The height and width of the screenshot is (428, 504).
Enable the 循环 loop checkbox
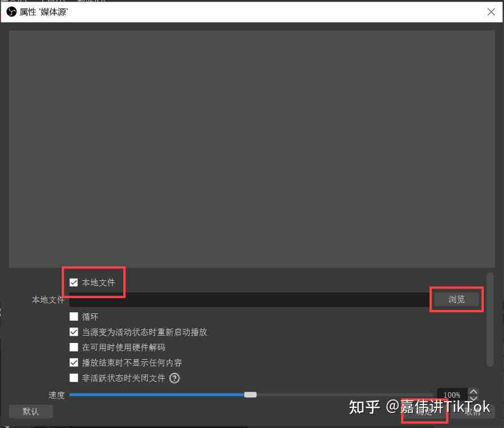tap(73, 317)
